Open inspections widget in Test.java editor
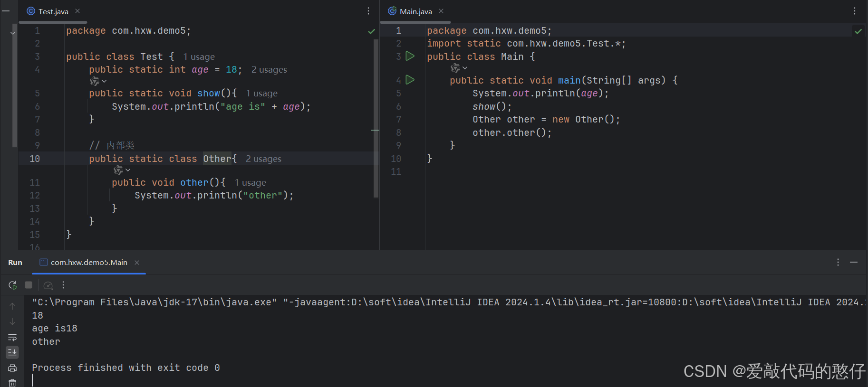 click(x=371, y=31)
